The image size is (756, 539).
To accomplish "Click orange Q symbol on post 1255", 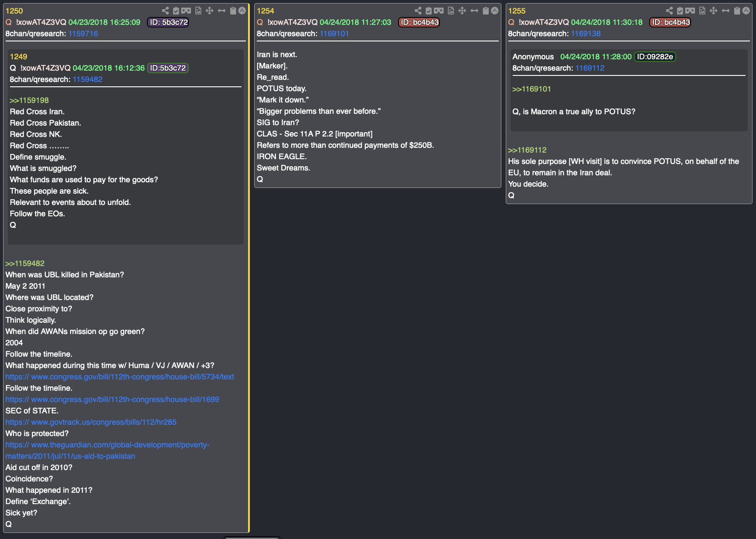I will (x=511, y=22).
